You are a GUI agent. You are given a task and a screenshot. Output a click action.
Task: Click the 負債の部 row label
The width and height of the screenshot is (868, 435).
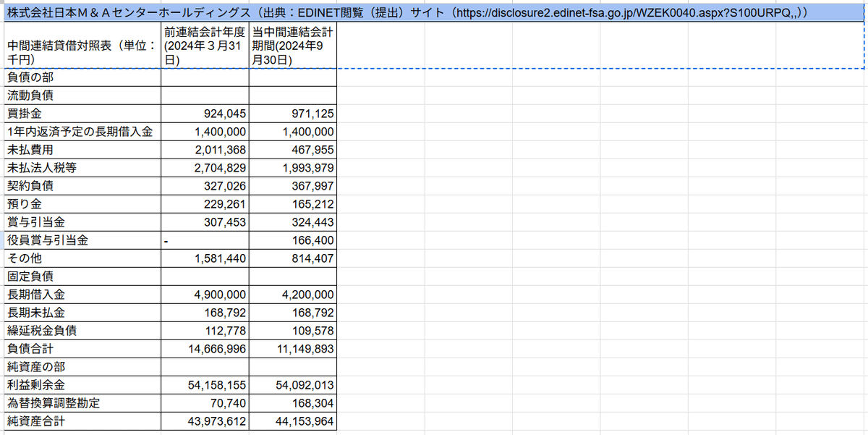click(x=82, y=77)
